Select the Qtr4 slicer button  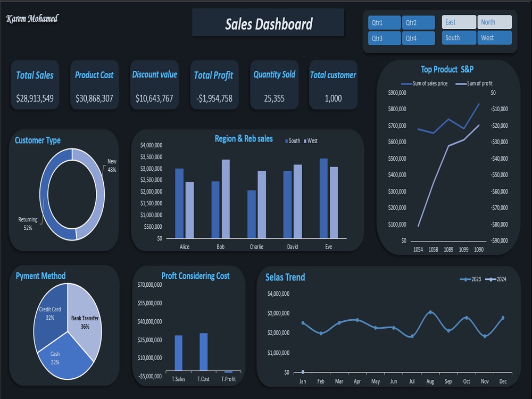pos(418,38)
